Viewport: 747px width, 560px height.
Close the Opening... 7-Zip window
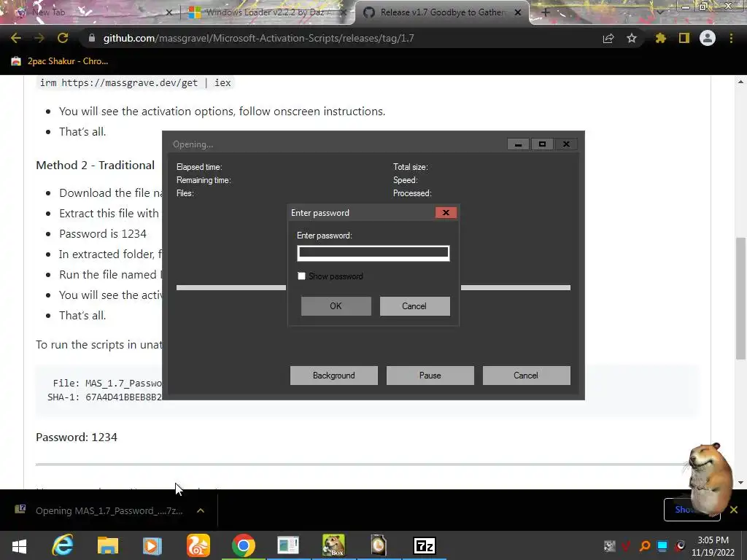pos(566,144)
